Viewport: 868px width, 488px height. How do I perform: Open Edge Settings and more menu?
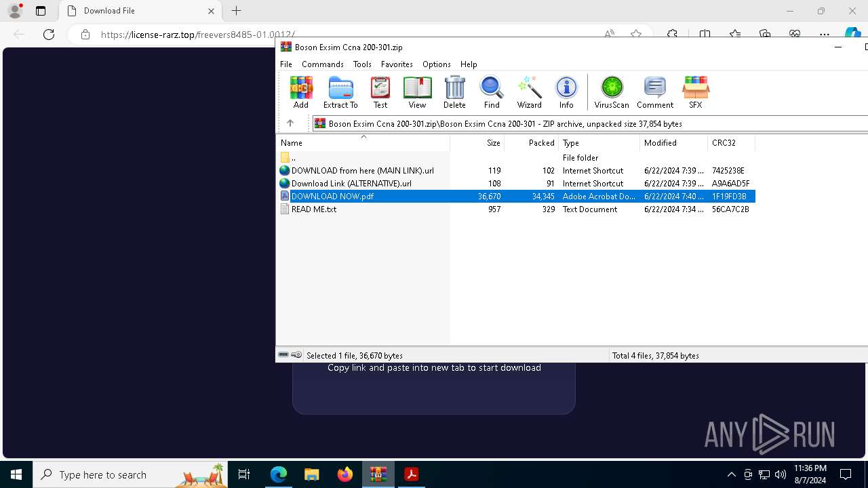(825, 34)
